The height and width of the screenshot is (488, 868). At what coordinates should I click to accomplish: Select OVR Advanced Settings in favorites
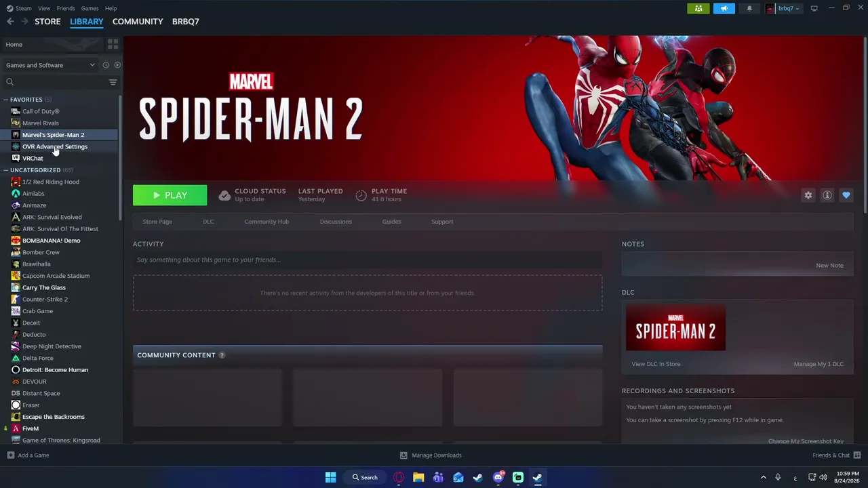click(x=55, y=146)
